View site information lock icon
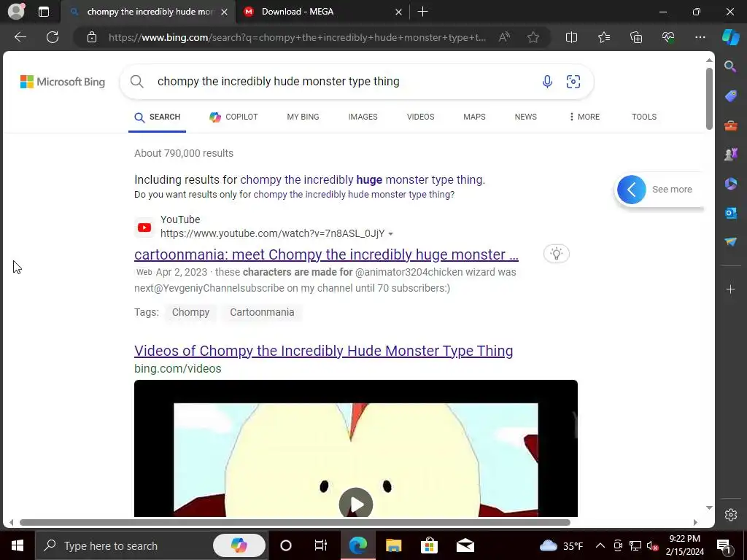747x560 pixels. click(91, 37)
